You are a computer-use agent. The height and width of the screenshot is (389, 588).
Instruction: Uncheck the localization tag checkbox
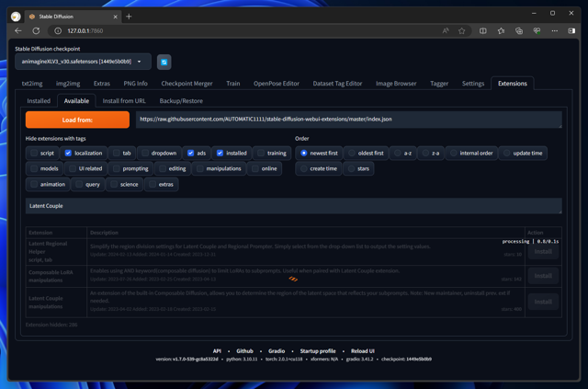tap(68, 153)
